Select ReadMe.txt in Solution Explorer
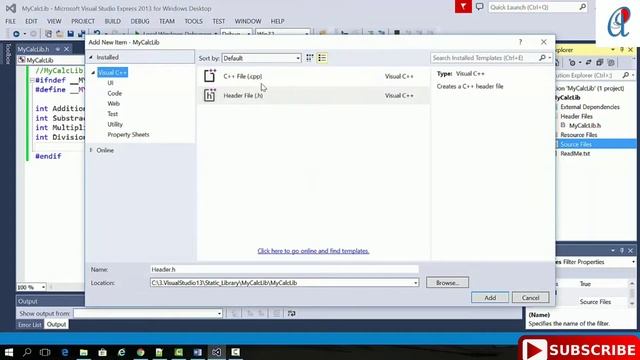 pos(575,153)
